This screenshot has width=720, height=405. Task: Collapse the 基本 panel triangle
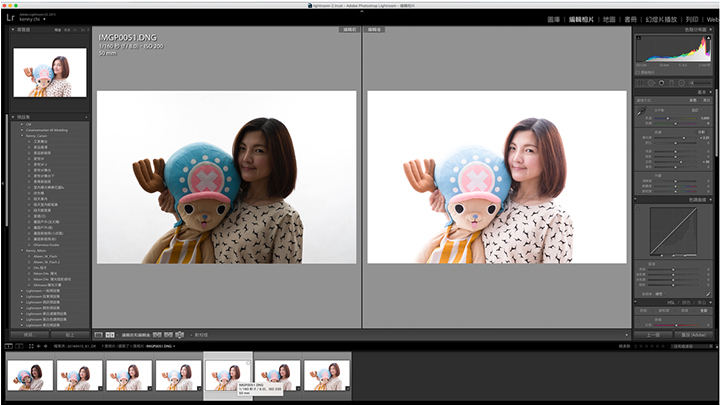pos(710,92)
